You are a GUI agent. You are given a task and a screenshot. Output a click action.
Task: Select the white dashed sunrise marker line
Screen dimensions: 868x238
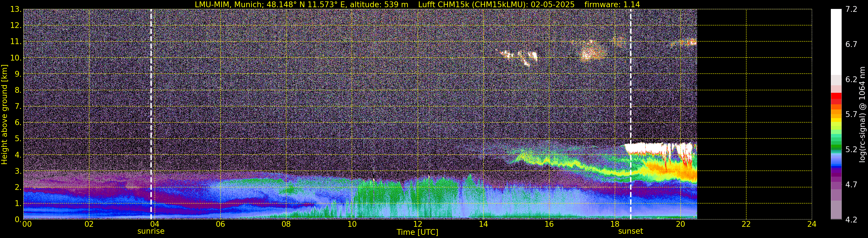tap(151, 114)
